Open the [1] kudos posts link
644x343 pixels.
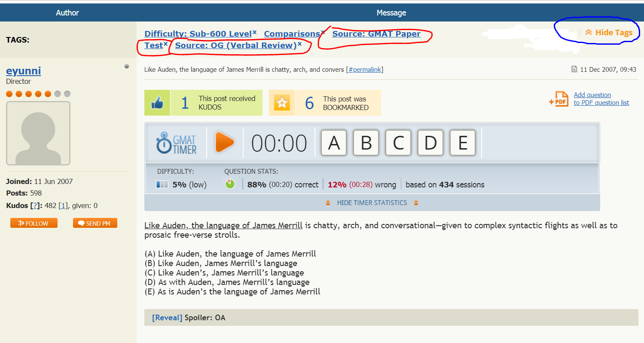click(62, 206)
